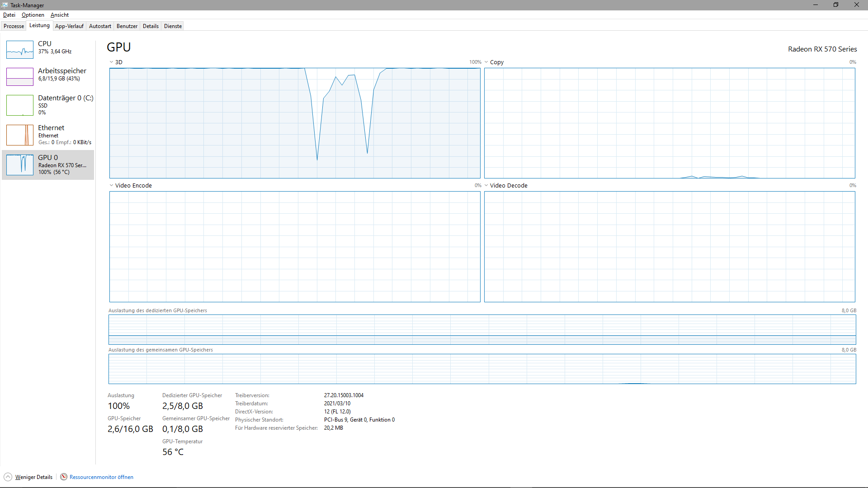Select the CPU performance thumbnail graph

[x=20, y=50]
